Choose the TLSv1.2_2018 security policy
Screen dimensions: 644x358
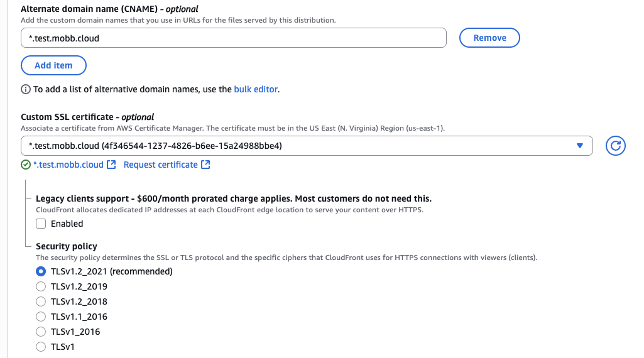(x=41, y=301)
